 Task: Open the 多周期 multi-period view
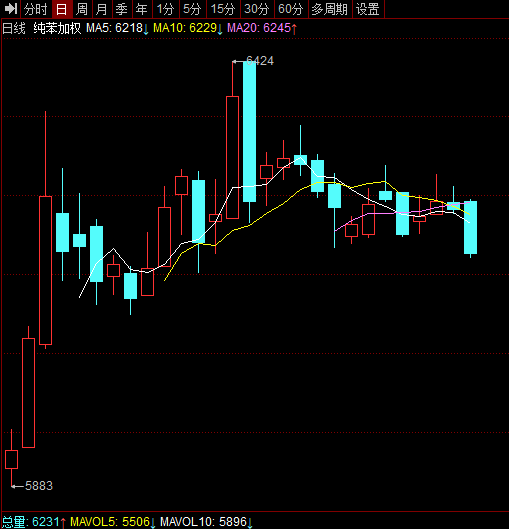(330, 9)
